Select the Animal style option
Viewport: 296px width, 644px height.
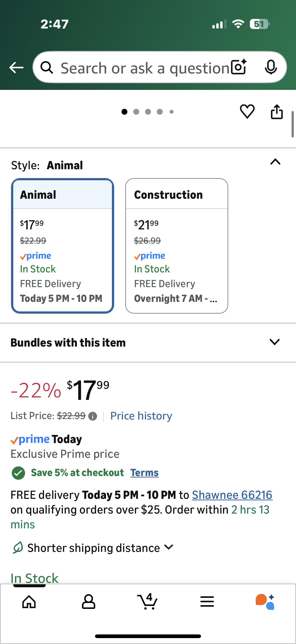tap(62, 246)
